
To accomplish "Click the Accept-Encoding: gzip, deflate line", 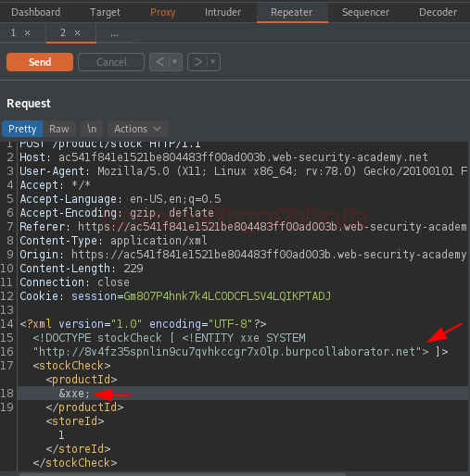I will [117, 213].
